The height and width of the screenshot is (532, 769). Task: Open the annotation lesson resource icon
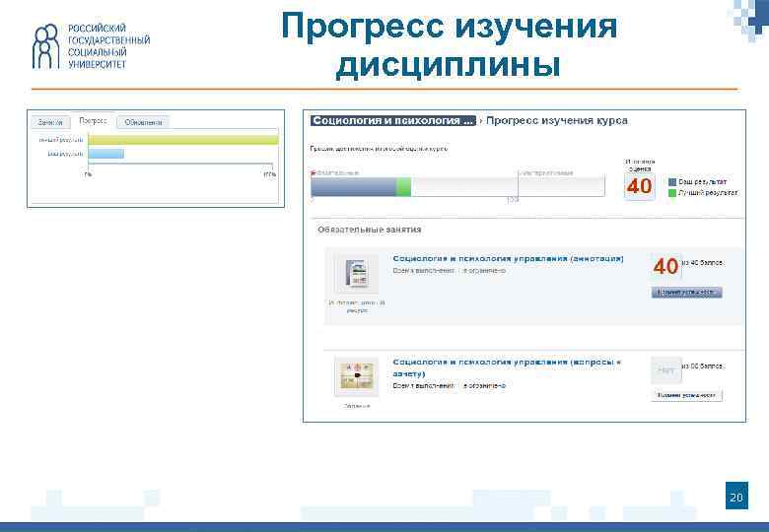[357, 273]
